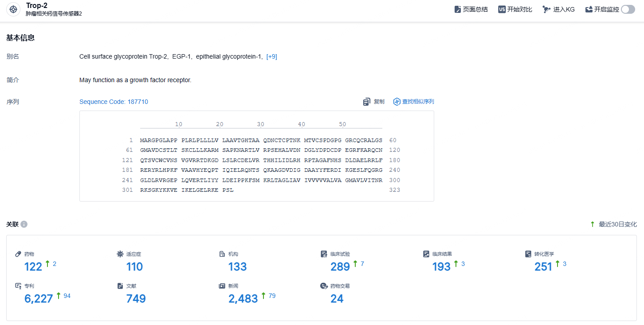Screen dimensions: 644x325
Task: Expand aliases with [+9] link
Action: click(271, 56)
